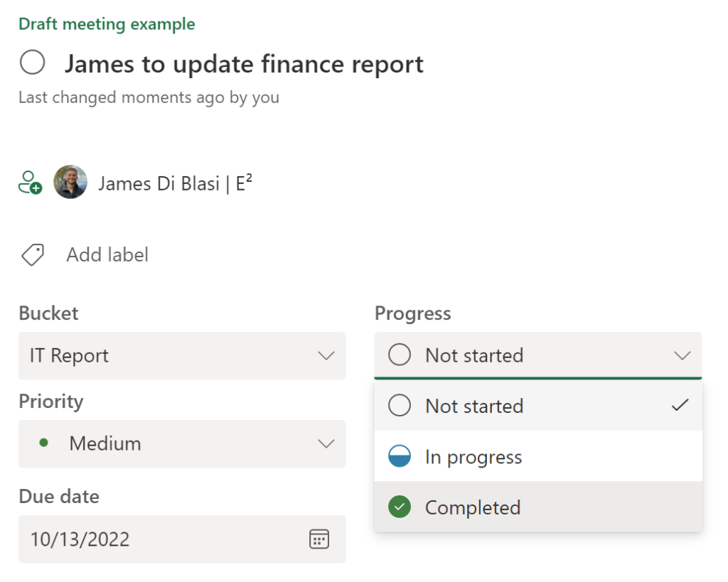Screen dimensions: 728x582
Task: Collapse the Progress dropdown chevron
Action: coord(682,355)
